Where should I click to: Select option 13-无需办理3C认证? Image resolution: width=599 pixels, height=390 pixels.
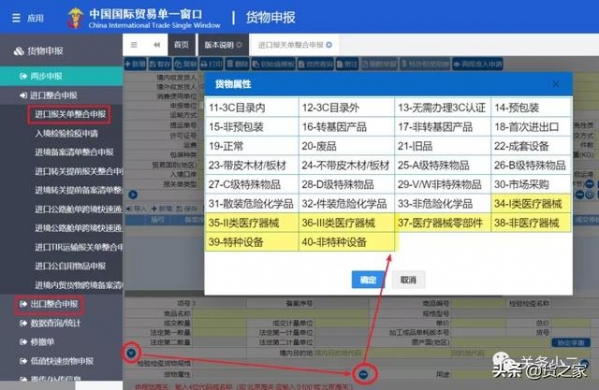pyautogui.click(x=442, y=107)
